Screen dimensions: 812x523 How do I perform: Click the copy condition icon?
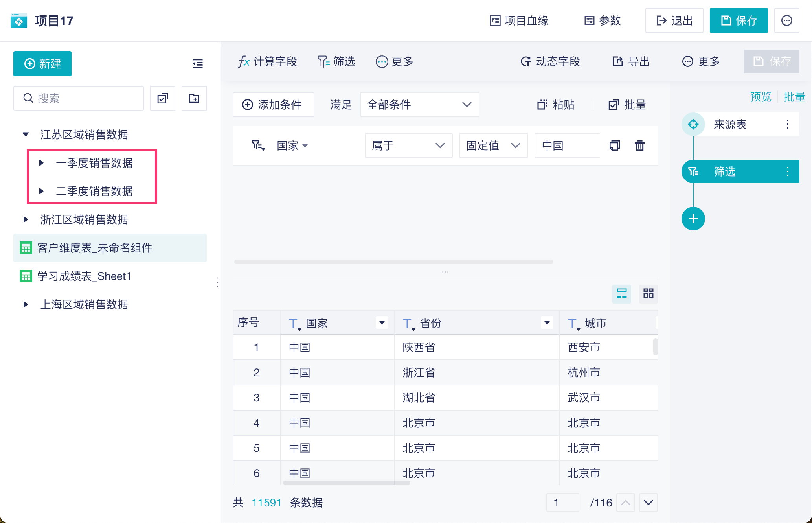(x=614, y=145)
